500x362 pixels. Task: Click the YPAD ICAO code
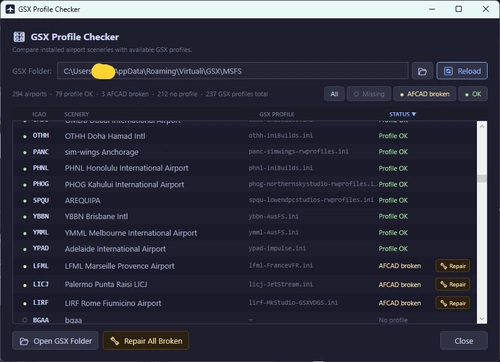point(41,248)
